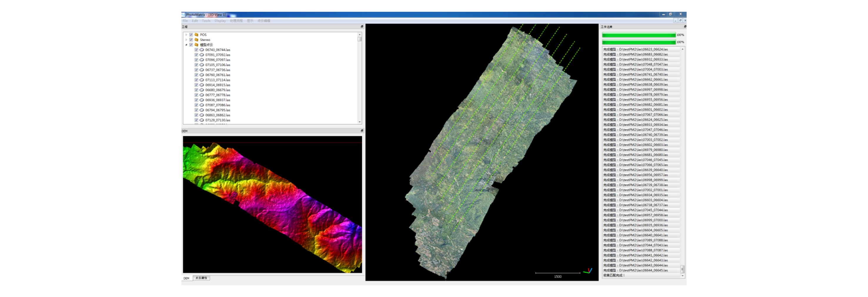The width and height of the screenshot is (868, 297).
Task: Click the 模型点云 folder icon
Action: (x=196, y=44)
